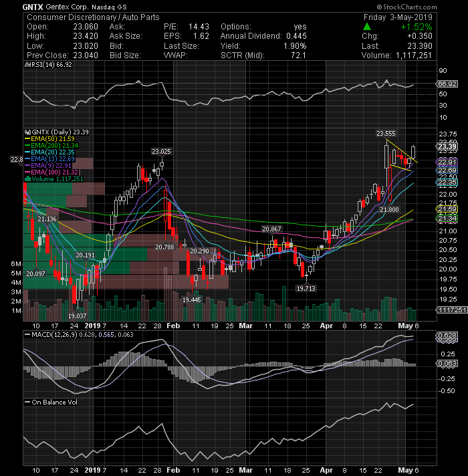
Task: Click the cyan 22.35 axis tag
Action: [447, 182]
